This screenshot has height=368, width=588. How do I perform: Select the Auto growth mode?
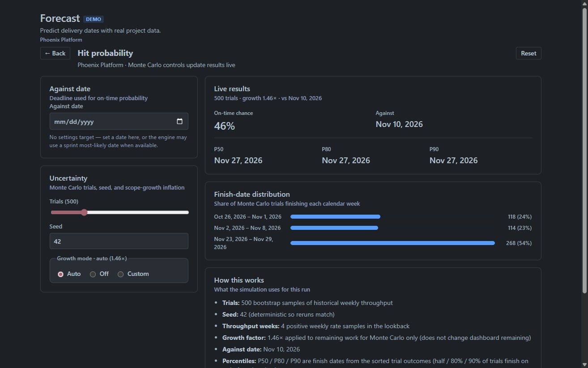pyautogui.click(x=60, y=274)
